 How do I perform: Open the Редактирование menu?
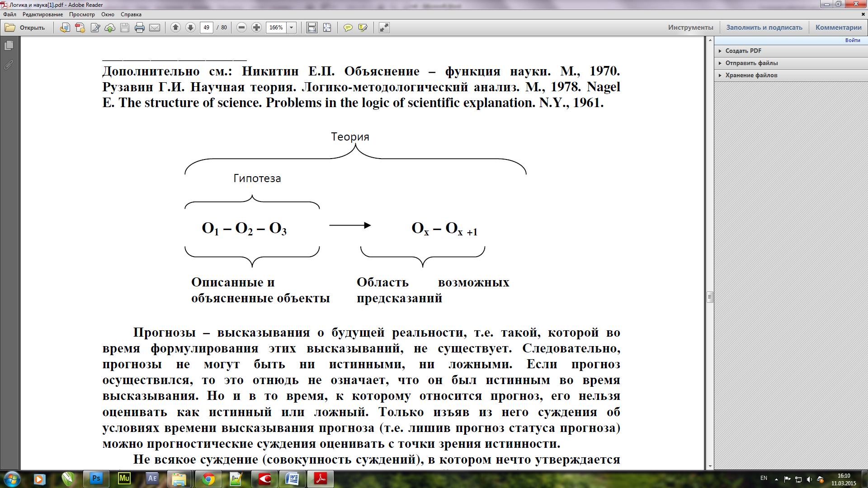[42, 14]
